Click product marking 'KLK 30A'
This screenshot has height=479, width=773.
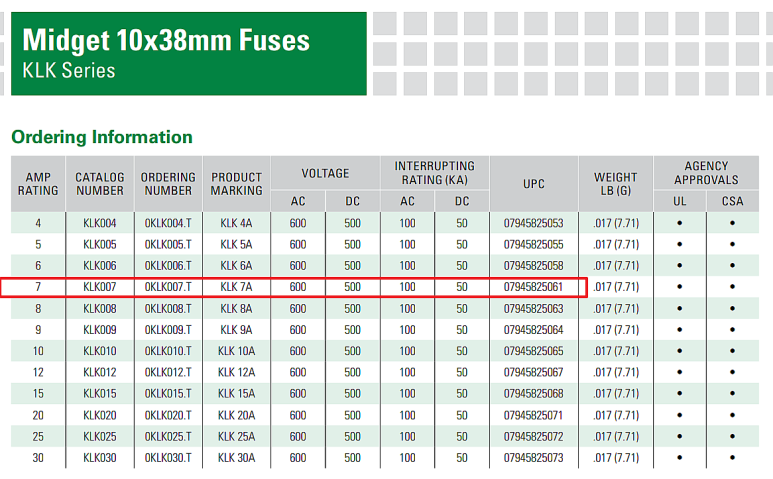coord(237,458)
